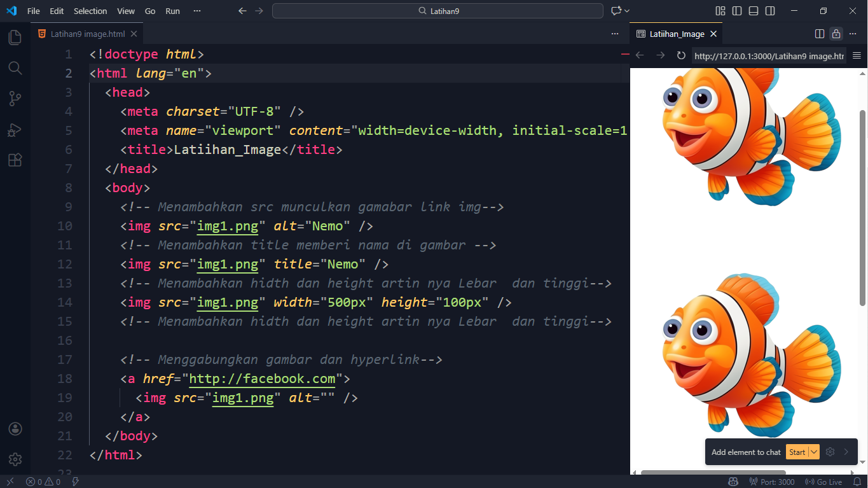The width and height of the screenshot is (868, 488).
Task: Toggle the bottom panel layout button
Action: pos(754,11)
